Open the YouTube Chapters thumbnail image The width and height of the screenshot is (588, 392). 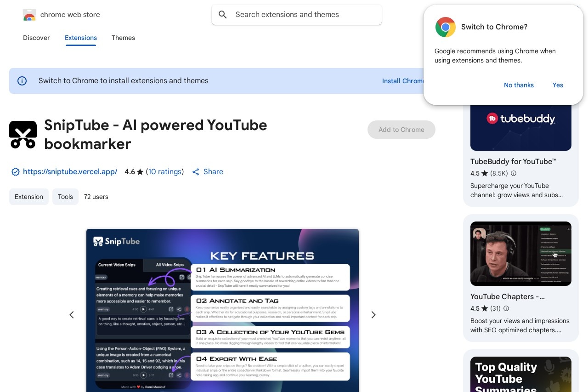coord(521,254)
